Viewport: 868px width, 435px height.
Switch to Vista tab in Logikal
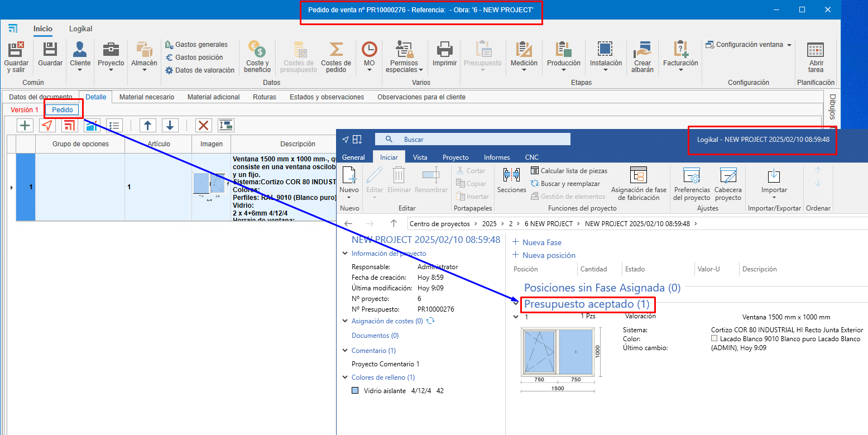[420, 157]
